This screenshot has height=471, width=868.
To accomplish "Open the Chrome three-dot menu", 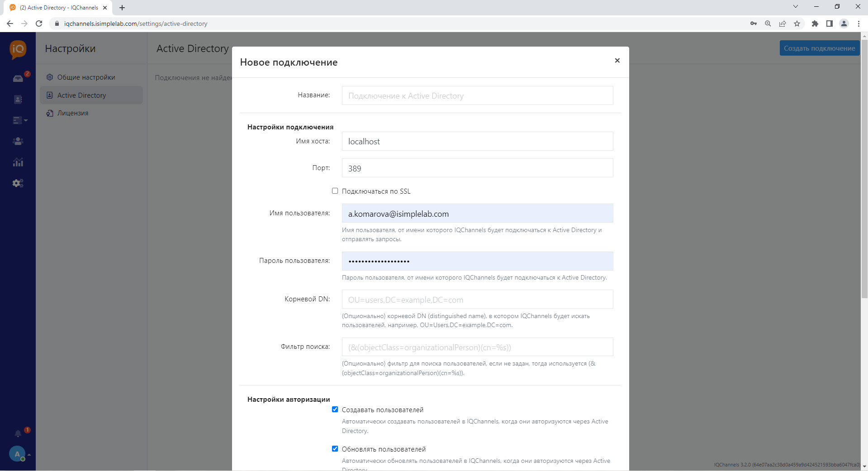I will tap(859, 24).
